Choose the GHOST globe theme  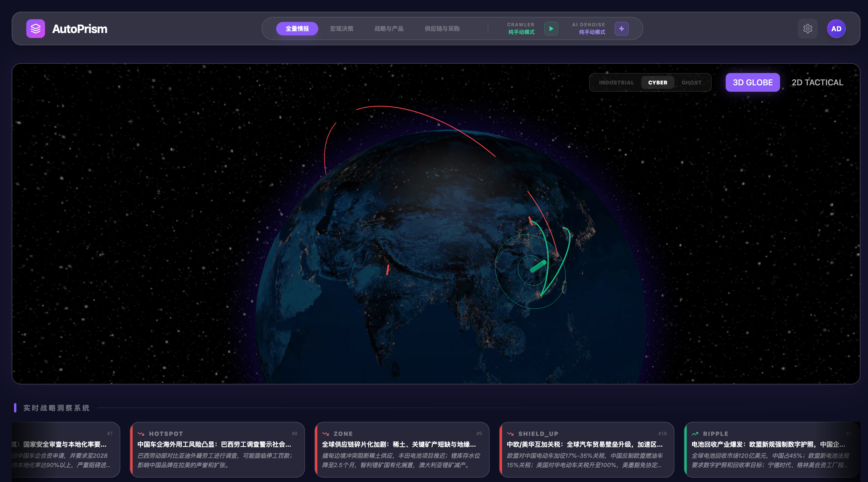tap(691, 82)
